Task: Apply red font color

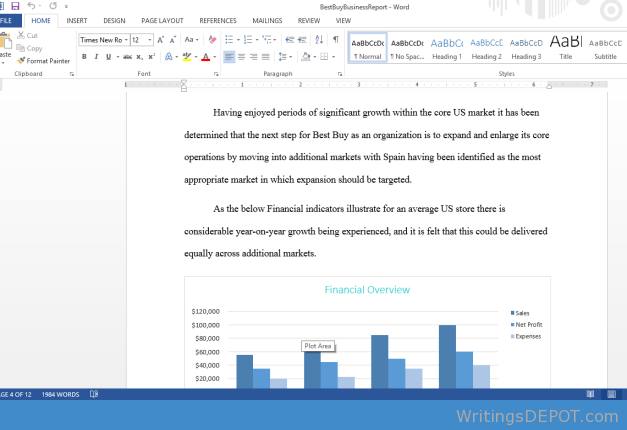Action: 206,57
